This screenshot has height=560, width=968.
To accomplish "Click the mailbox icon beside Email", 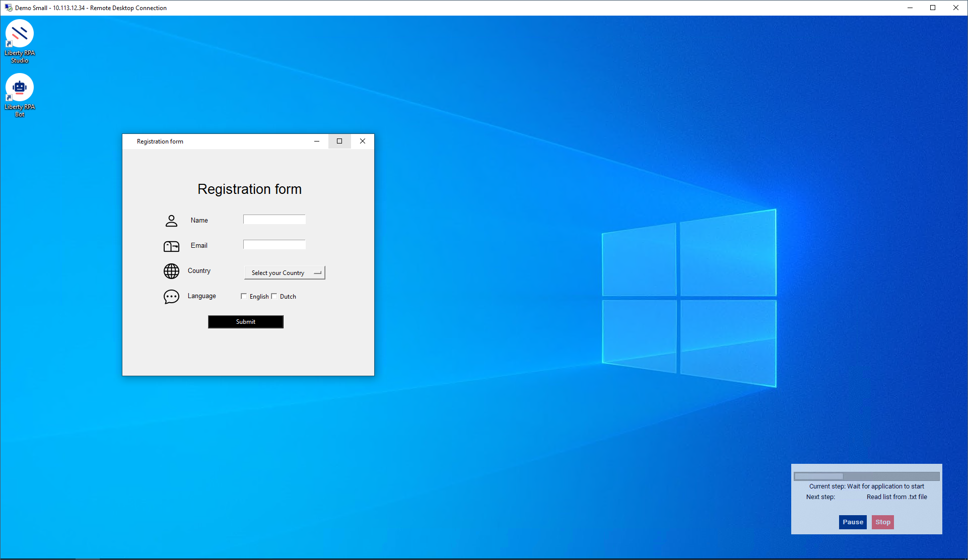I will pyautogui.click(x=171, y=246).
